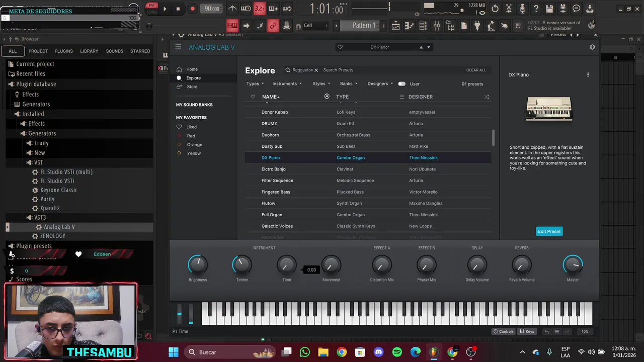This screenshot has width=644, height=362.
Task: Select the Dusty Sub preset row
Action: click(368, 146)
